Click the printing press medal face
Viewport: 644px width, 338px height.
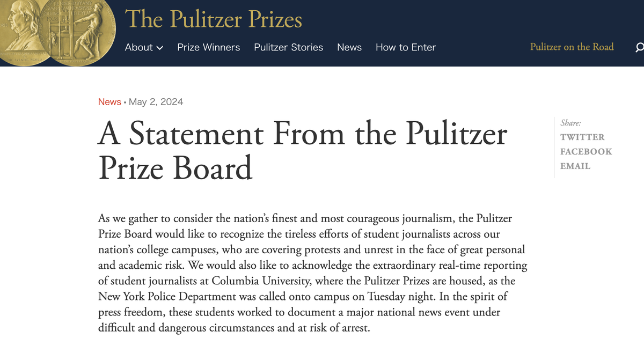[80, 33]
